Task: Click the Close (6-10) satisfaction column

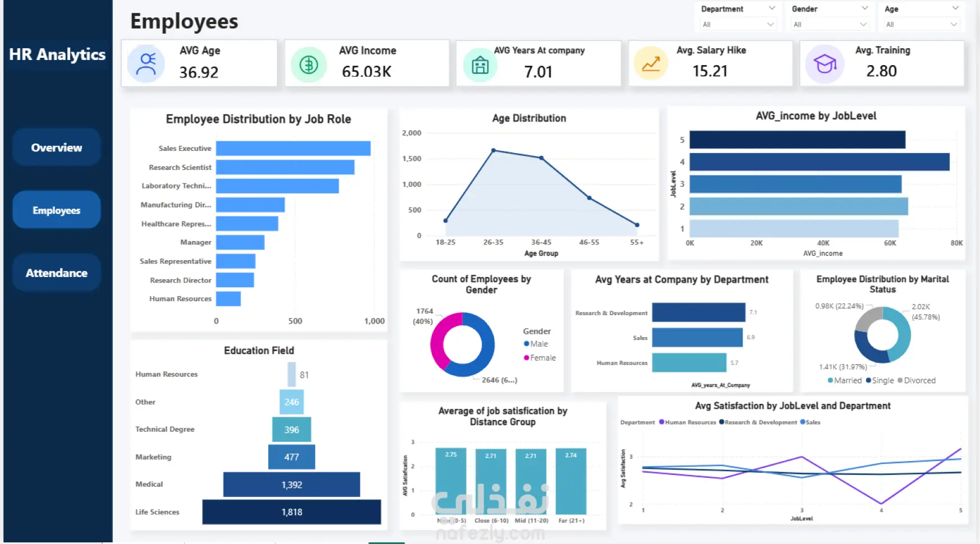Action: 491,482
